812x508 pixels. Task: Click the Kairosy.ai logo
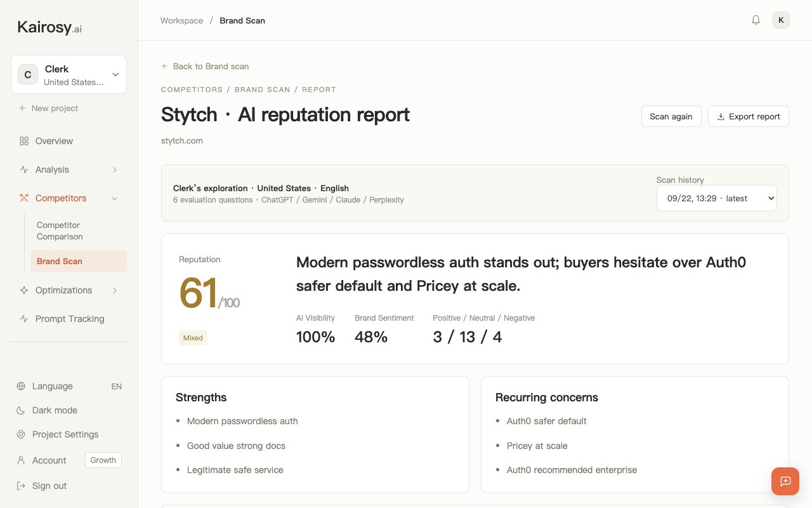tap(49, 27)
